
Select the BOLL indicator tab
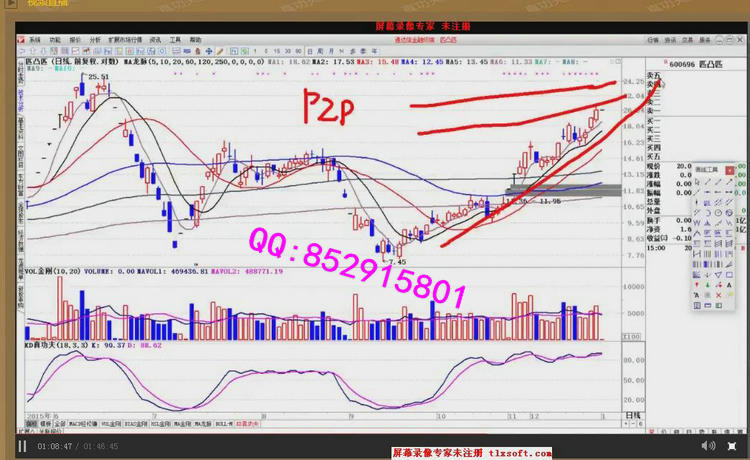(x=216, y=424)
